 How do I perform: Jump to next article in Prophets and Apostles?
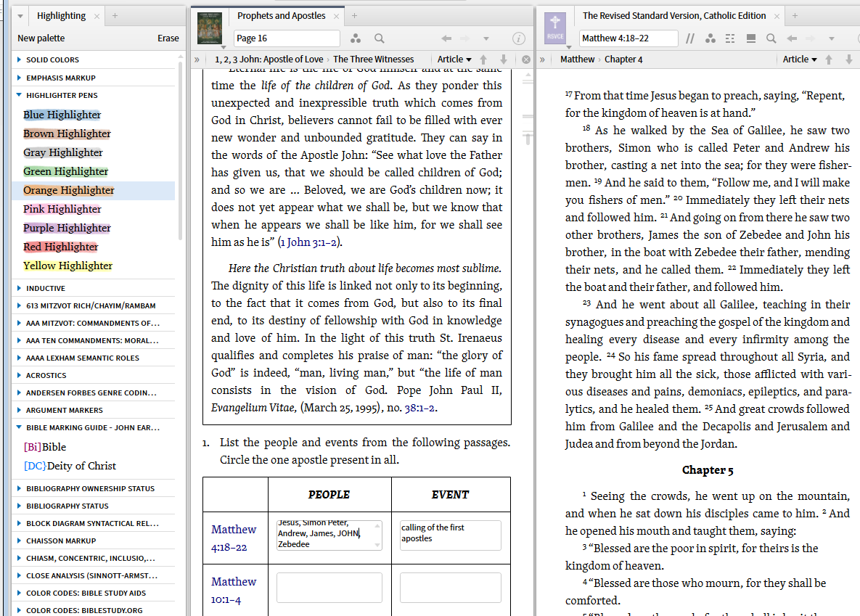(x=504, y=59)
